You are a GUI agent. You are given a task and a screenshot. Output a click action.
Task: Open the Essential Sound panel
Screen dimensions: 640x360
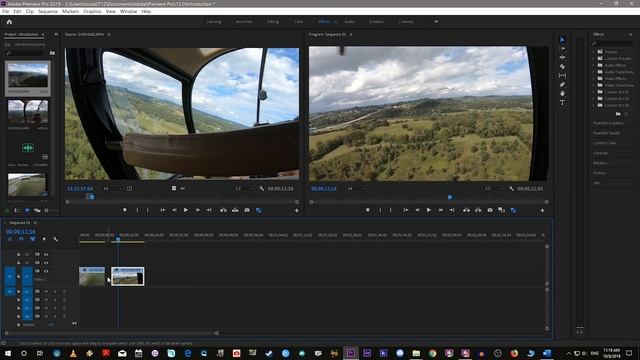pos(606,133)
